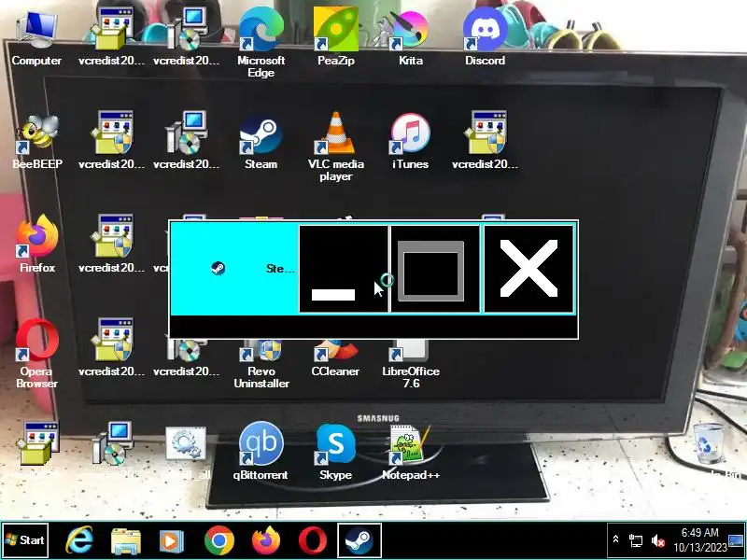
Task: Open the Revo Uninstaller shortcut
Action: click(x=261, y=365)
